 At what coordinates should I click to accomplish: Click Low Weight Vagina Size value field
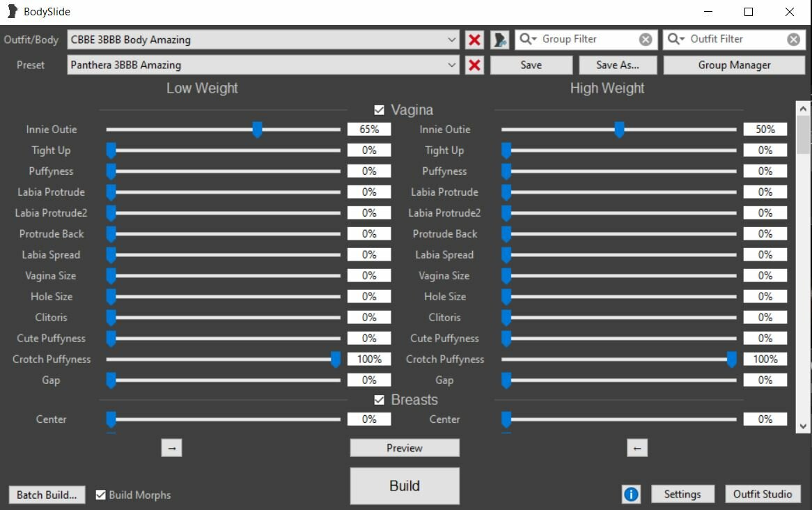pyautogui.click(x=369, y=276)
